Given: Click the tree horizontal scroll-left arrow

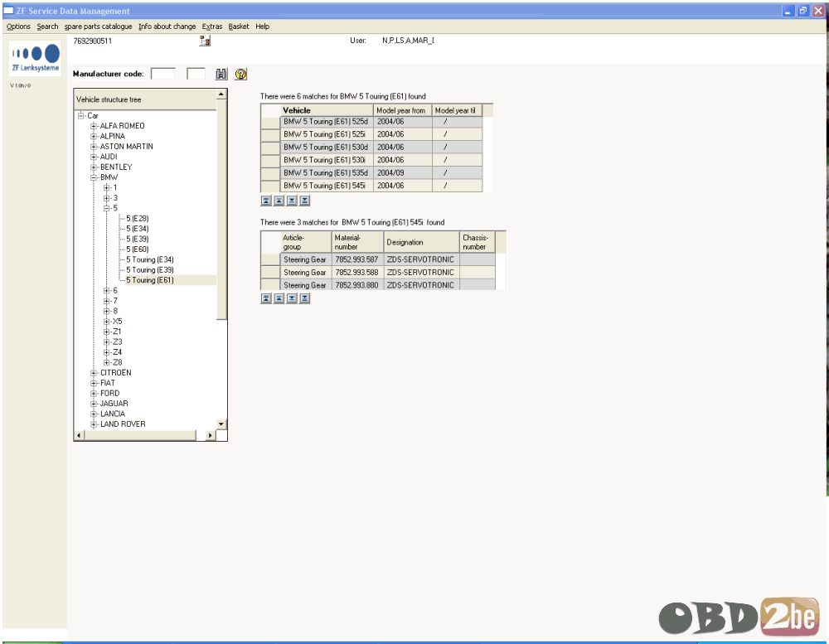Looking at the screenshot, I should (x=79, y=435).
